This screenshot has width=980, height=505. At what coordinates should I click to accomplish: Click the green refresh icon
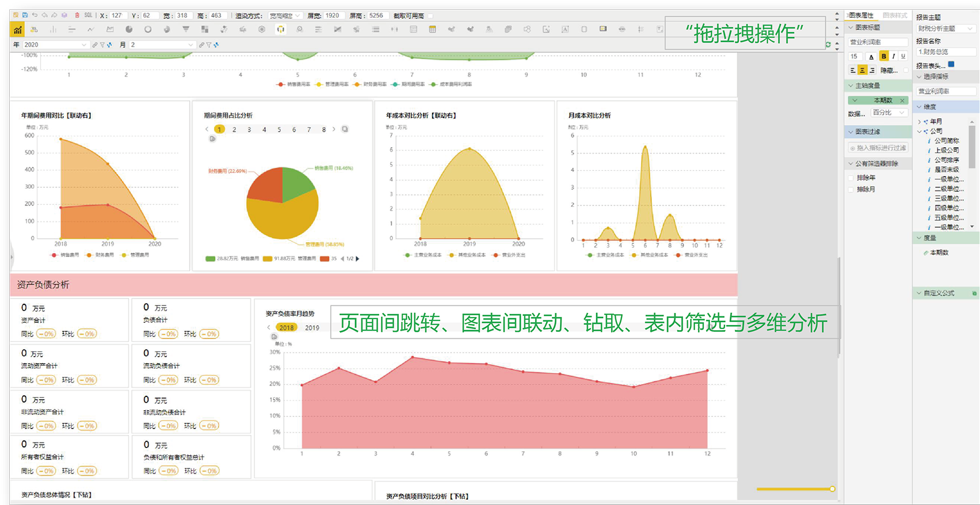(828, 44)
